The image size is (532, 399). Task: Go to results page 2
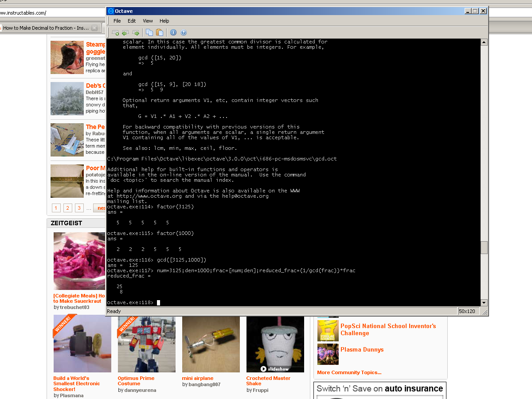point(67,208)
